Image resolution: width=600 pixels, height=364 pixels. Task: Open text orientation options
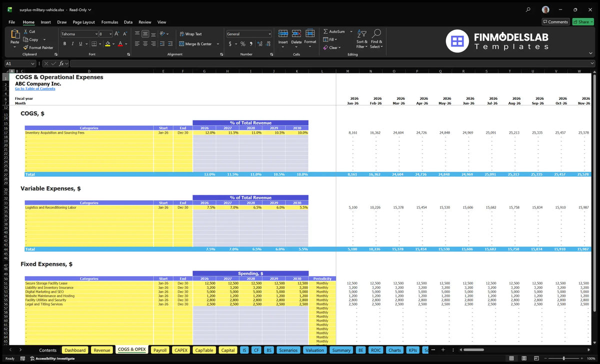pos(163,34)
